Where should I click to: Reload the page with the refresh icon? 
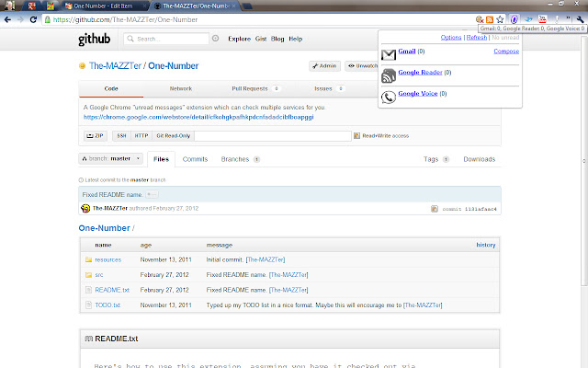pos(33,19)
